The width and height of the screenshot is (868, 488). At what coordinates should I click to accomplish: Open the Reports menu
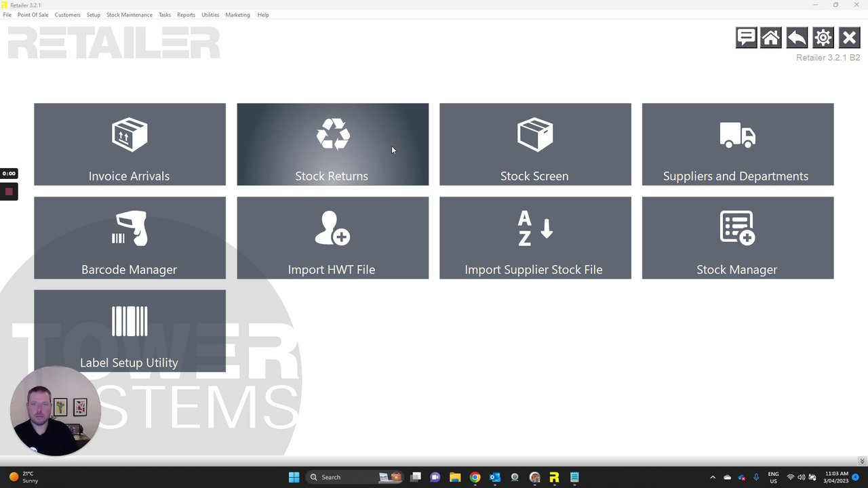pyautogui.click(x=186, y=15)
